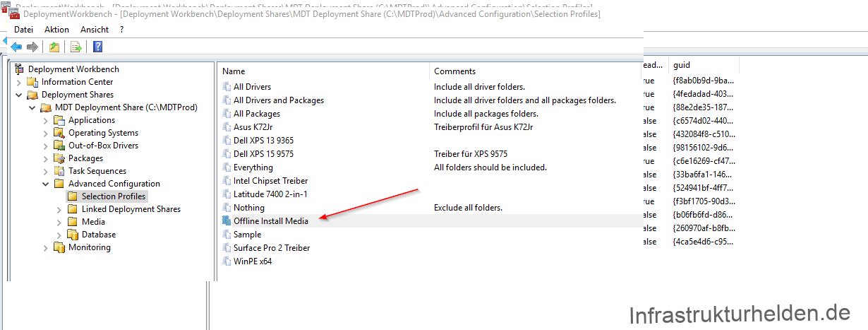Click the Monitoring node icon

pyautogui.click(x=59, y=247)
